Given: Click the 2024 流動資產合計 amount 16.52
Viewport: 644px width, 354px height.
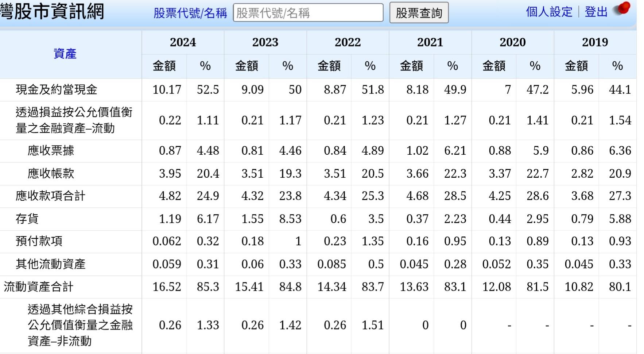Looking at the screenshot, I should coord(167,287).
